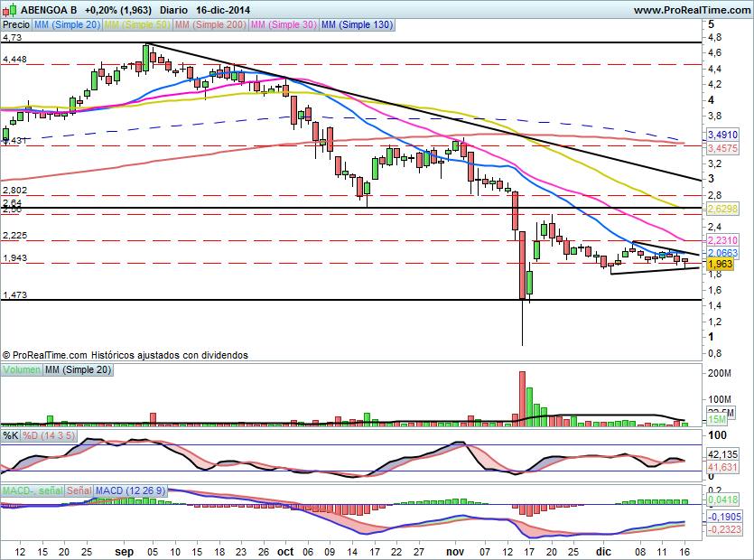The height and width of the screenshot is (560, 754).
Task: Open the Volumen panel label
Action: tap(22, 370)
